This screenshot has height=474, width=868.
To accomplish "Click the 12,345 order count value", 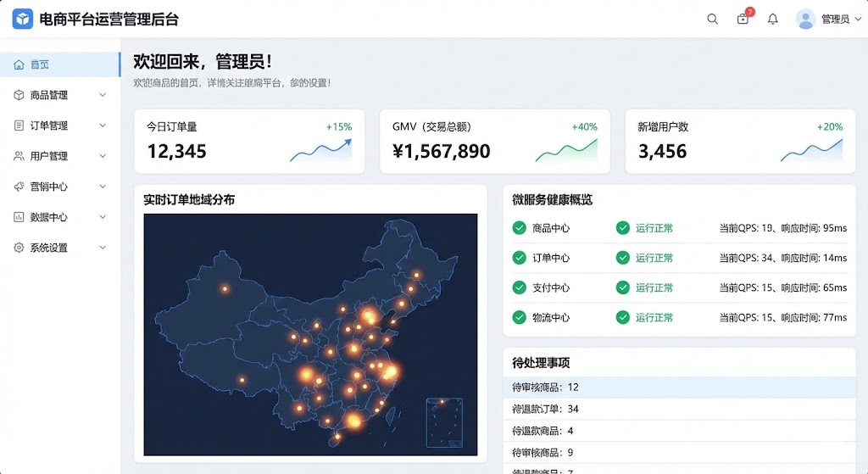I will pyautogui.click(x=176, y=151).
